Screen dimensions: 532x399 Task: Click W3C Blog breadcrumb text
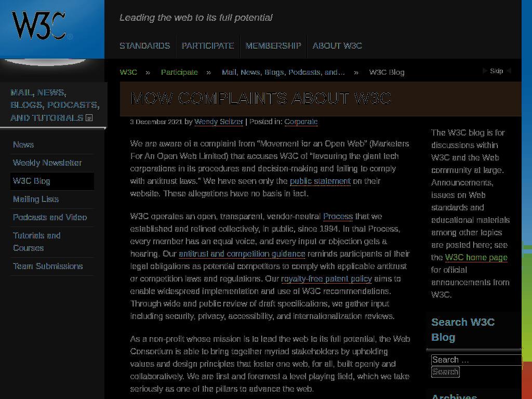tap(387, 72)
